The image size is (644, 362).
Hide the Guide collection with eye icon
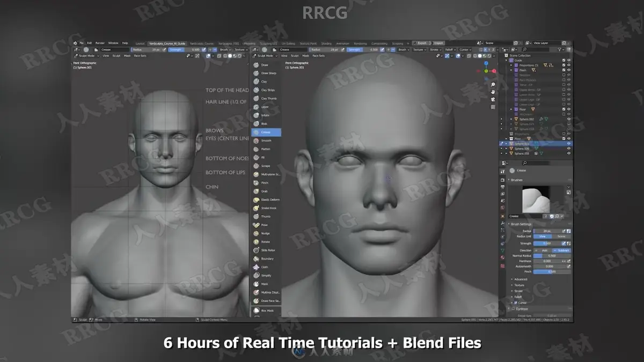click(569, 61)
